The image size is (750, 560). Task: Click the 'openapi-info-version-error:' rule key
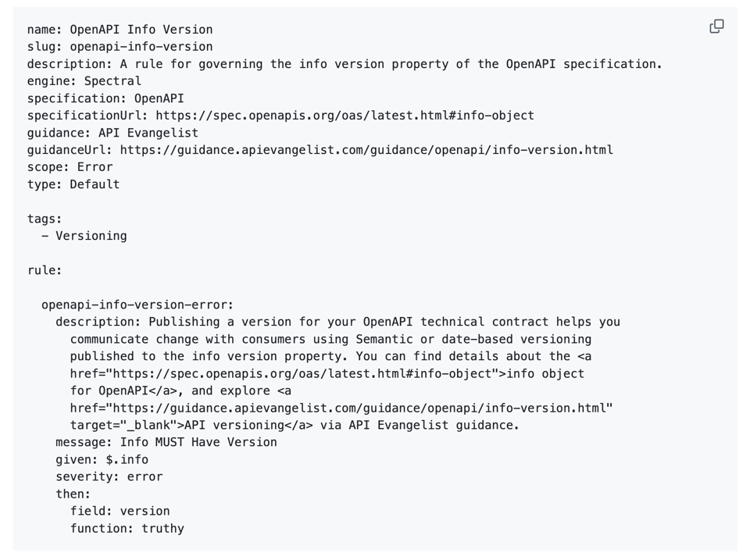137,305
